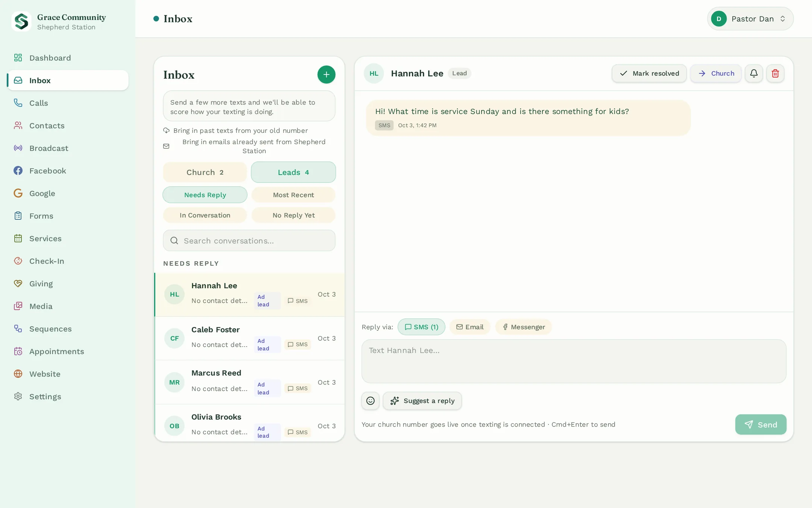This screenshot has width=812, height=508.
Task: Open the Giving page
Action: (x=68, y=283)
